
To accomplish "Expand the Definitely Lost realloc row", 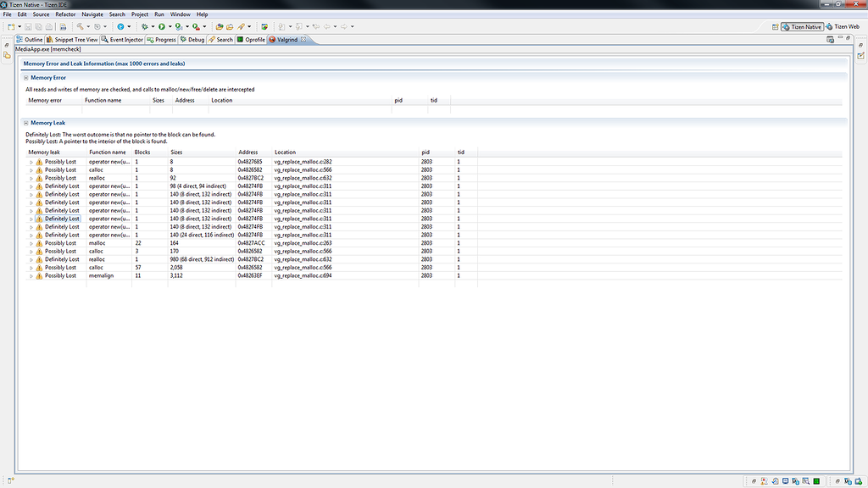I will [31, 259].
